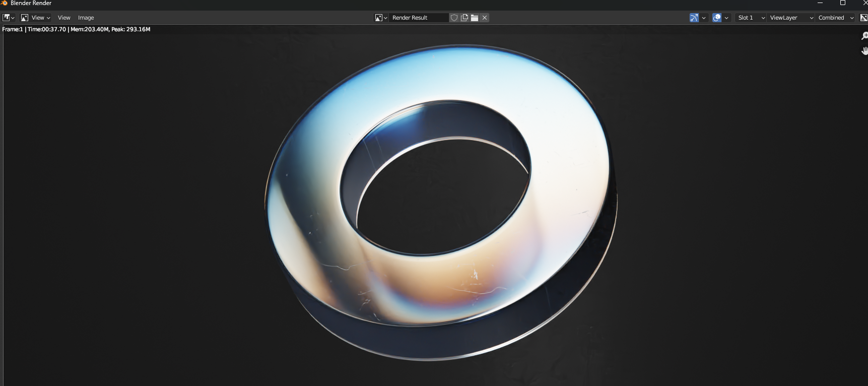This screenshot has width=868, height=386.
Task: Open the View menu
Action: [x=64, y=18]
